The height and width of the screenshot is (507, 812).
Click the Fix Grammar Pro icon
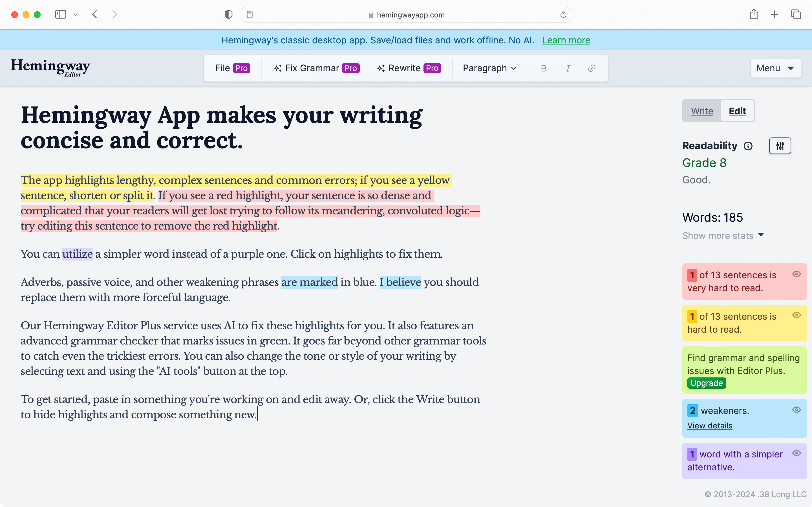pos(316,68)
